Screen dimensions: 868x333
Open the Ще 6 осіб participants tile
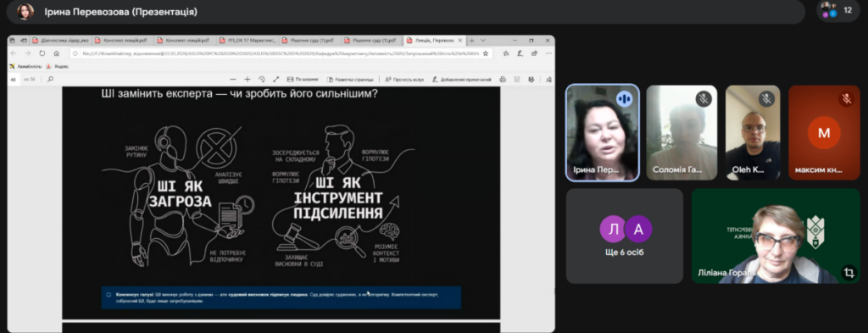(x=625, y=236)
